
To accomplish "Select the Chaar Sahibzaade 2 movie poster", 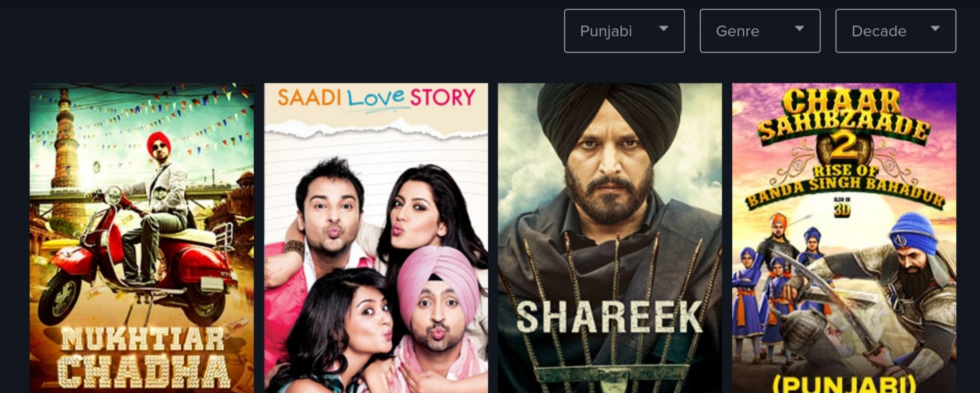I will (844, 238).
